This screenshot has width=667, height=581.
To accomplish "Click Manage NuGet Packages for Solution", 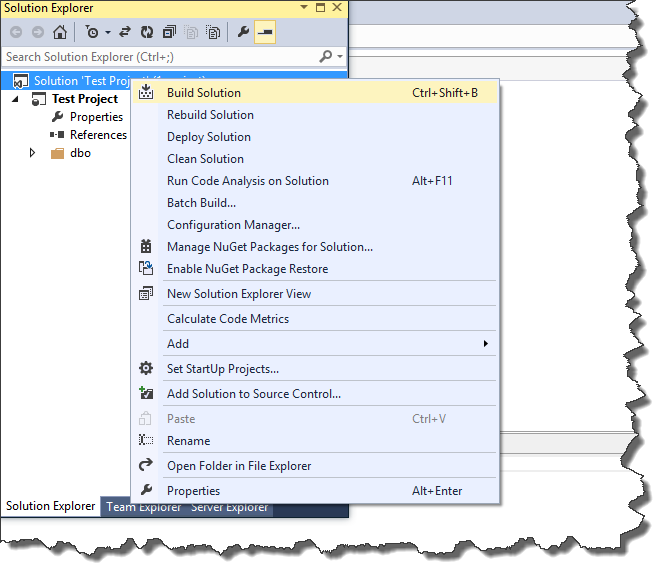I will tap(315, 247).
